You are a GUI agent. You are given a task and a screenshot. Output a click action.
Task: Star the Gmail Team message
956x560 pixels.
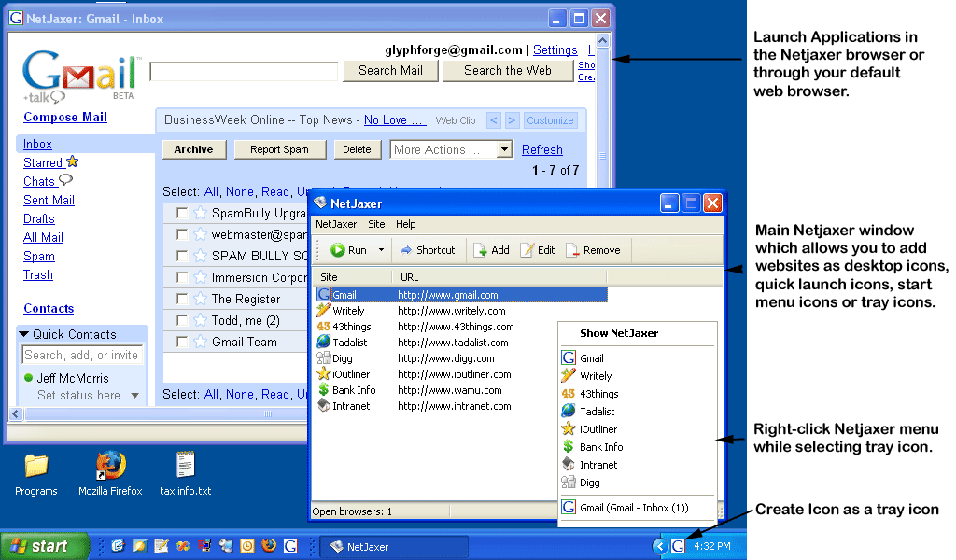(x=200, y=342)
